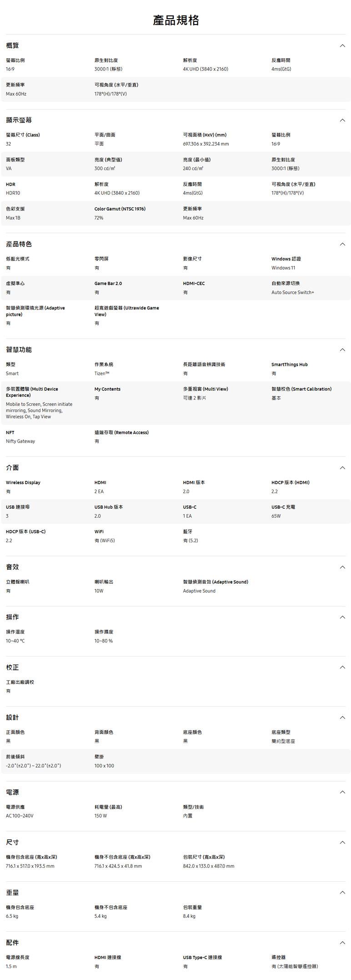Viewport: 351px width, 980px height.
Task: Select the 產品特色 heading title
Action: point(19,244)
